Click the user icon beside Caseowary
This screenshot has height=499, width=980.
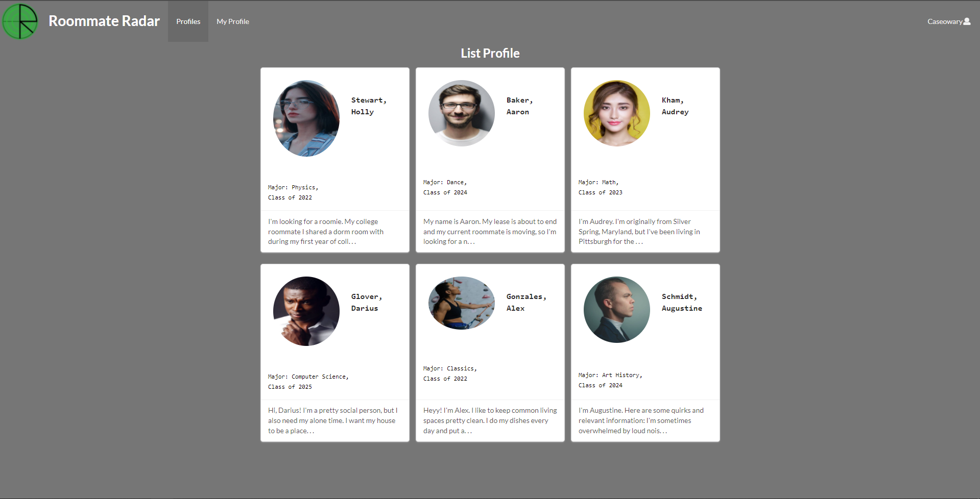(967, 21)
